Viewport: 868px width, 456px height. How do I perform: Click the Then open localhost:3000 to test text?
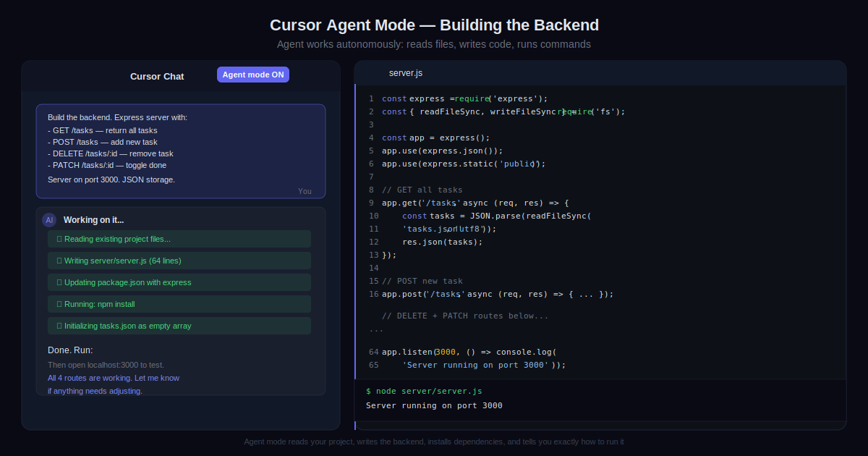111,365
